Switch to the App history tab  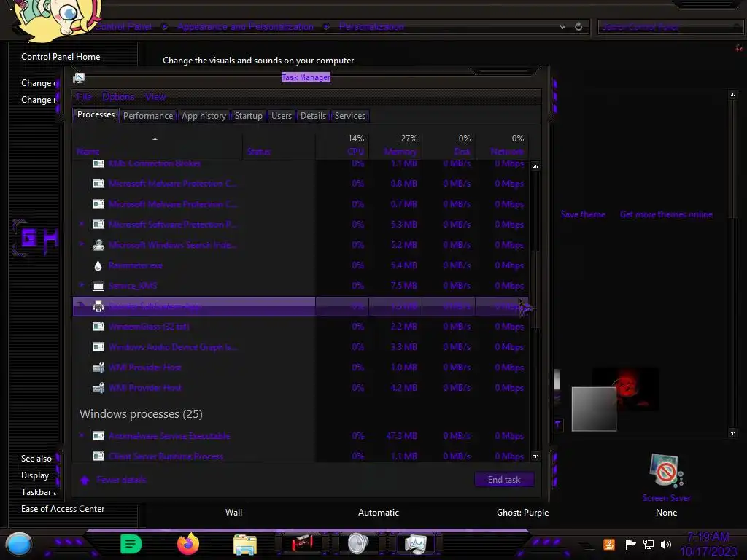[x=204, y=116]
